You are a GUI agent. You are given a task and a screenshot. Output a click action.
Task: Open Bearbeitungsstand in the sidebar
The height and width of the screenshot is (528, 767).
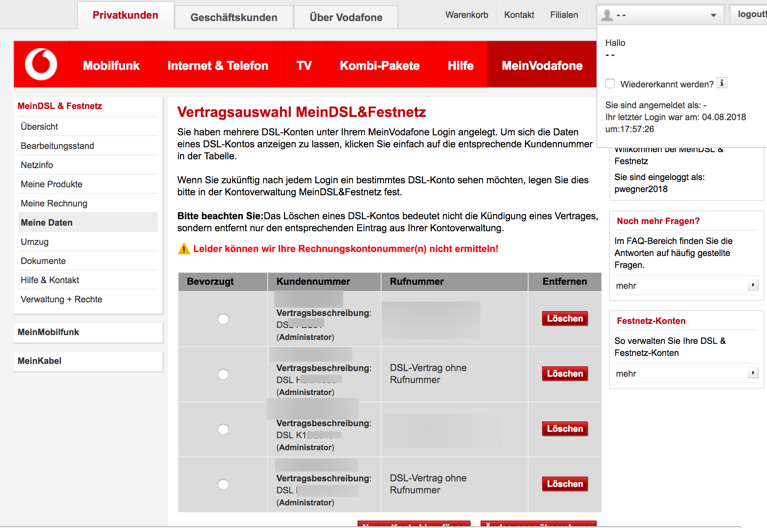pyautogui.click(x=57, y=146)
